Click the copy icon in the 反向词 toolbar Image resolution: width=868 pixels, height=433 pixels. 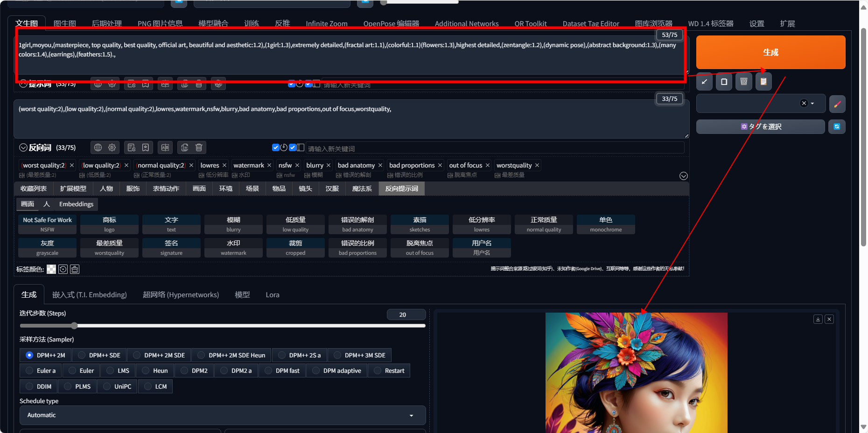click(x=185, y=147)
